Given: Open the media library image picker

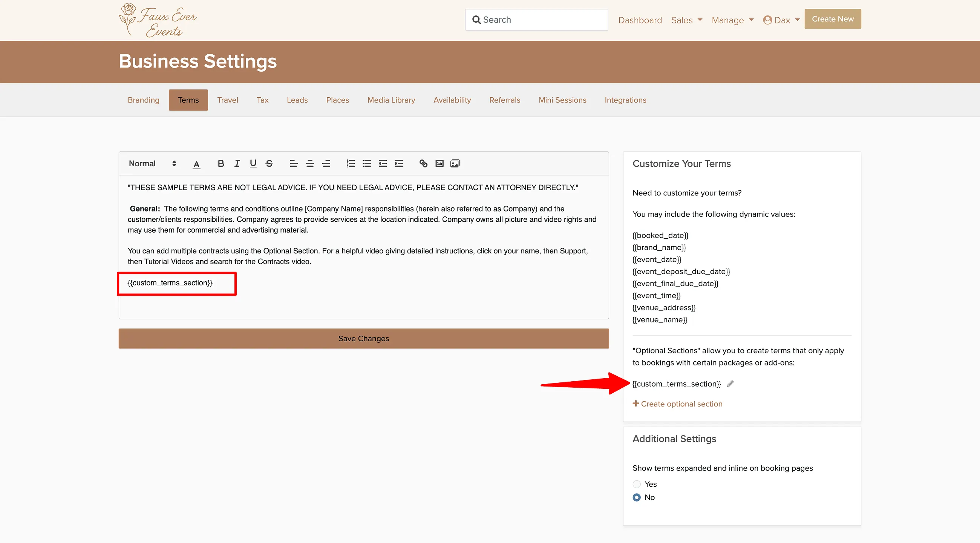Looking at the screenshot, I should 455,164.
